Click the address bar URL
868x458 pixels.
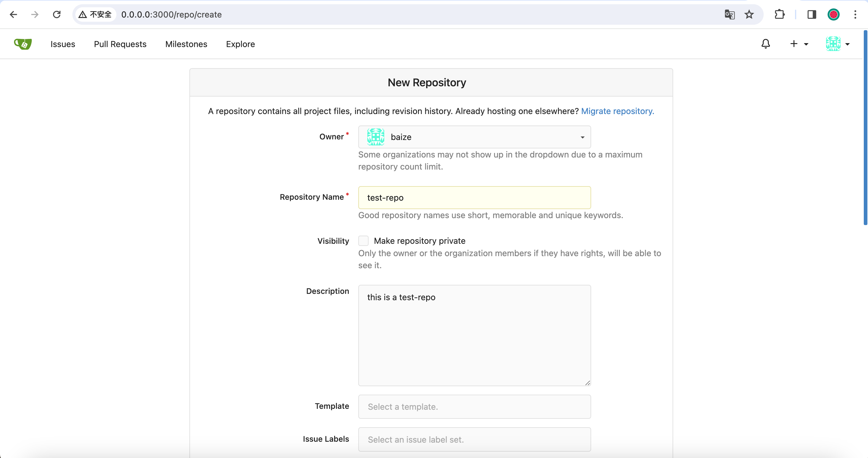171,14
